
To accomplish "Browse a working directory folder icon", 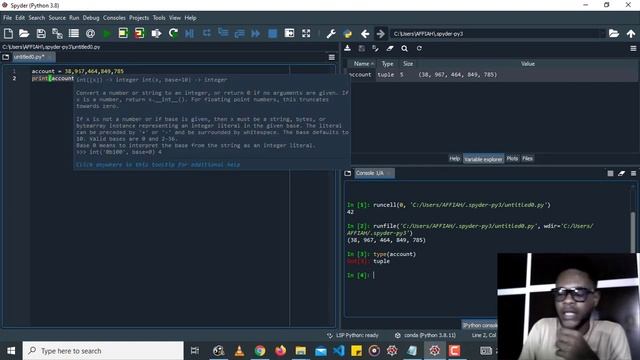I will [614, 33].
